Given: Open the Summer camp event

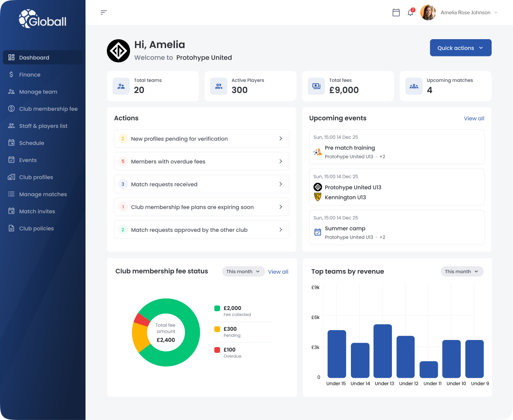Looking at the screenshot, I should pyautogui.click(x=396, y=227).
